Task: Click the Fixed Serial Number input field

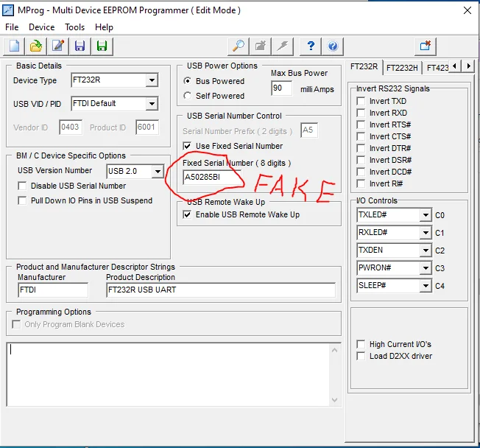Action: tap(212, 177)
